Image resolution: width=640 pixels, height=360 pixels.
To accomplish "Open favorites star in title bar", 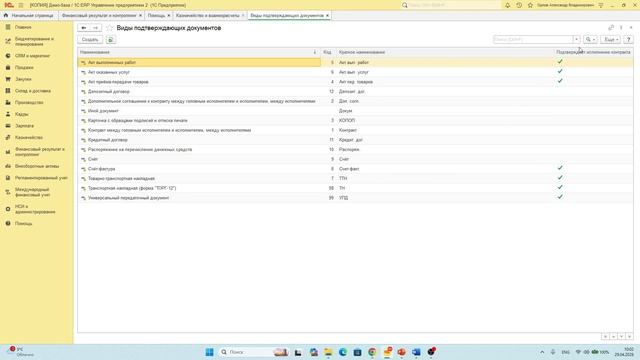I will (530, 5).
